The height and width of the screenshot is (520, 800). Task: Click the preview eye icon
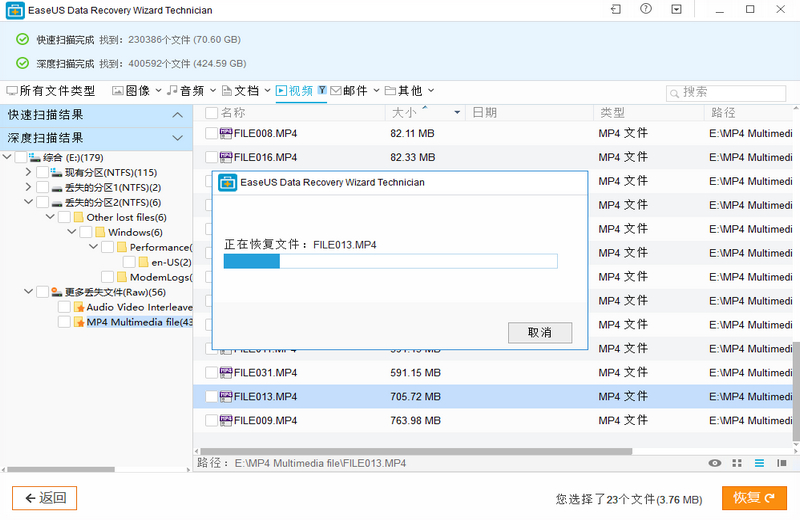[x=714, y=463]
